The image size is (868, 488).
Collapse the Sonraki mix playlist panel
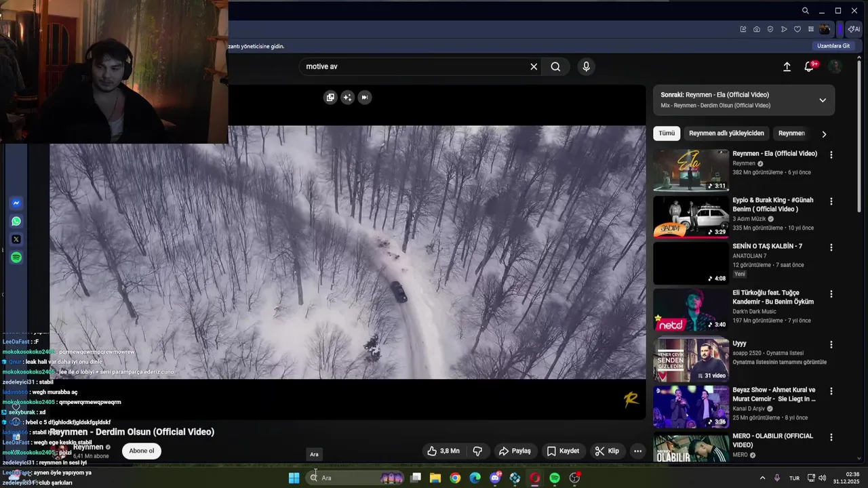point(823,100)
